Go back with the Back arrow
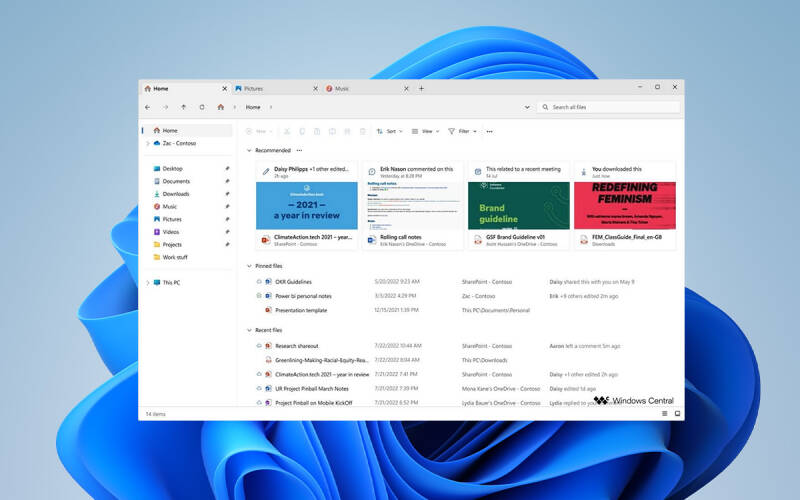The height and width of the screenshot is (500, 800). [x=147, y=107]
